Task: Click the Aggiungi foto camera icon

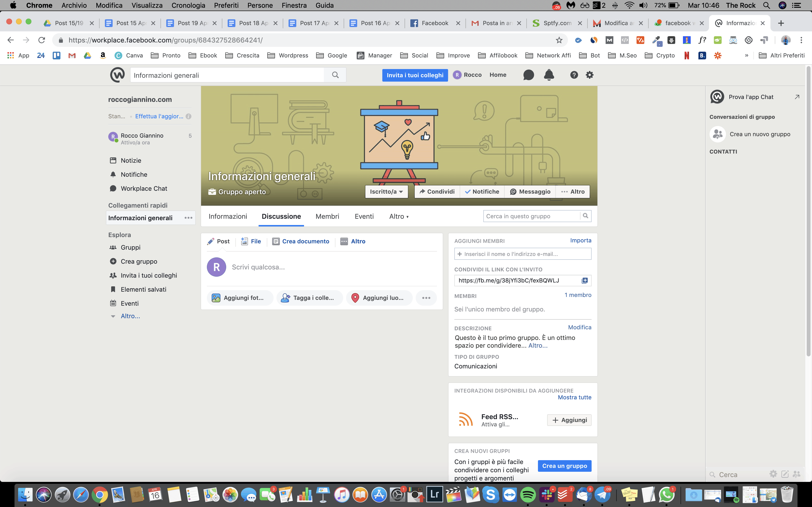Action: [x=217, y=297]
